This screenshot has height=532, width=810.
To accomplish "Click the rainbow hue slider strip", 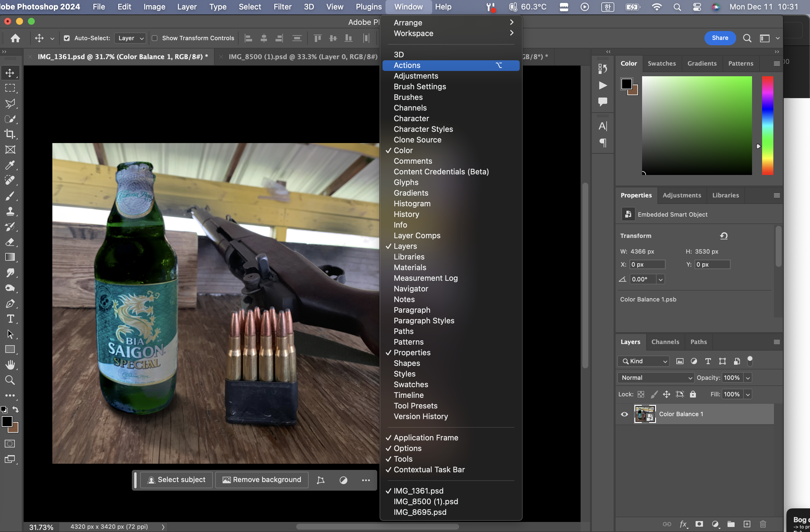I will pos(767,126).
